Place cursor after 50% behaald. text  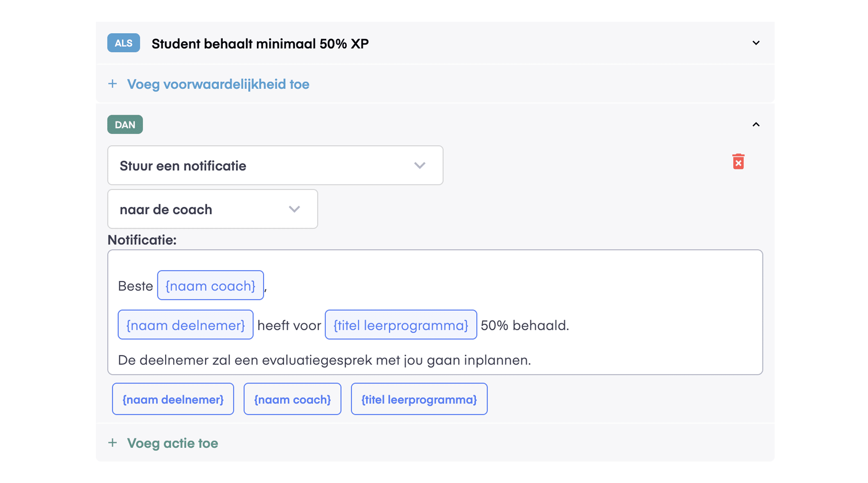point(571,325)
